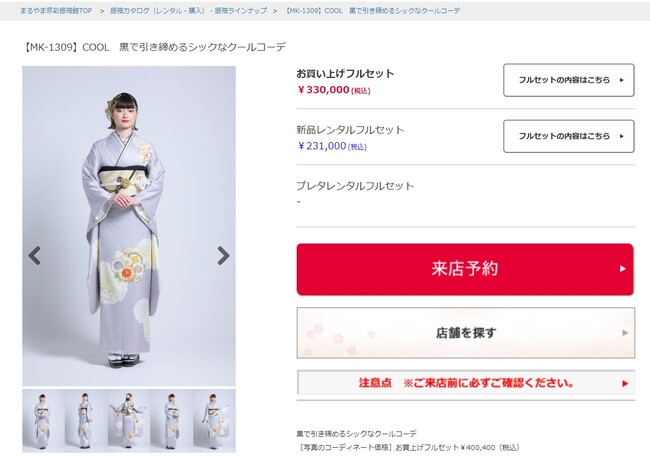Click the arrow icon beside 店舗を探す
The width and height of the screenshot is (650, 456).
point(625,333)
